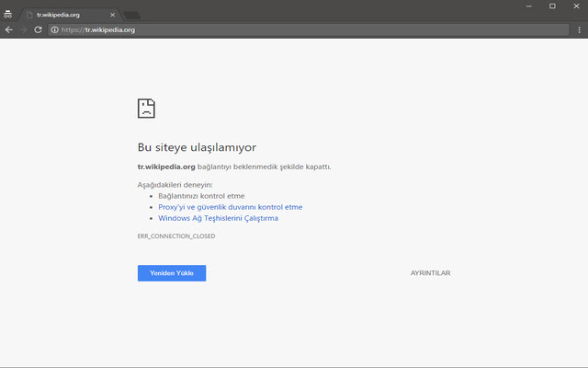Run Windows Ağ Teşhislerini Çalıştırma link
Viewport: 588px width, 368px height.
pyautogui.click(x=219, y=218)
